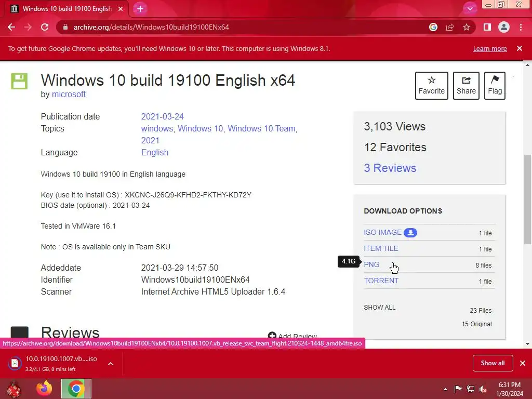Click the address bar URL
Image resolution: width=532 pixels, height=399 pixels.
[x=151, y=27]
